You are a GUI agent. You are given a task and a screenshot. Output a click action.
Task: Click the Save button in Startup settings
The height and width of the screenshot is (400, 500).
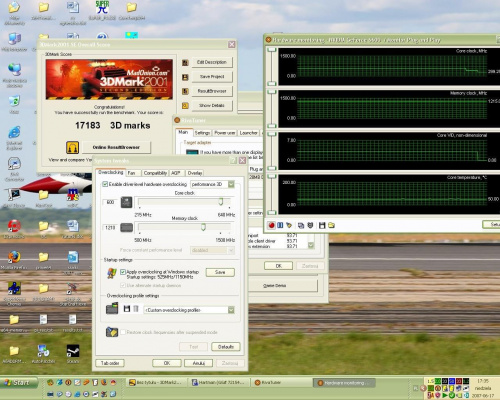[220, 272]
